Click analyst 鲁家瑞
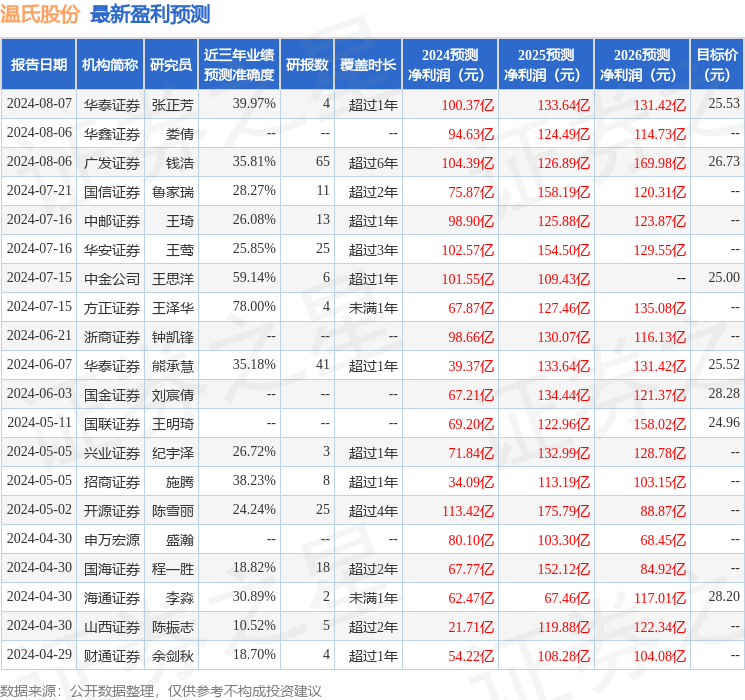 (173, 192)
